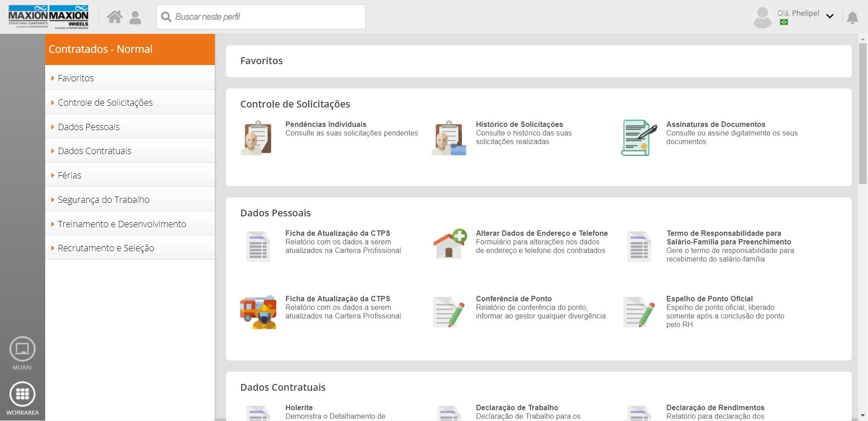Click the Controle de Solicitações section heading

coord(295,104)
